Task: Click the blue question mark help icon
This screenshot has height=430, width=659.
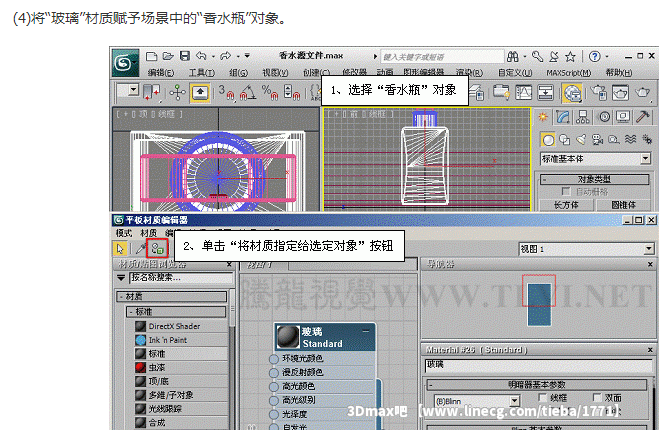Action: pos(594,56)
